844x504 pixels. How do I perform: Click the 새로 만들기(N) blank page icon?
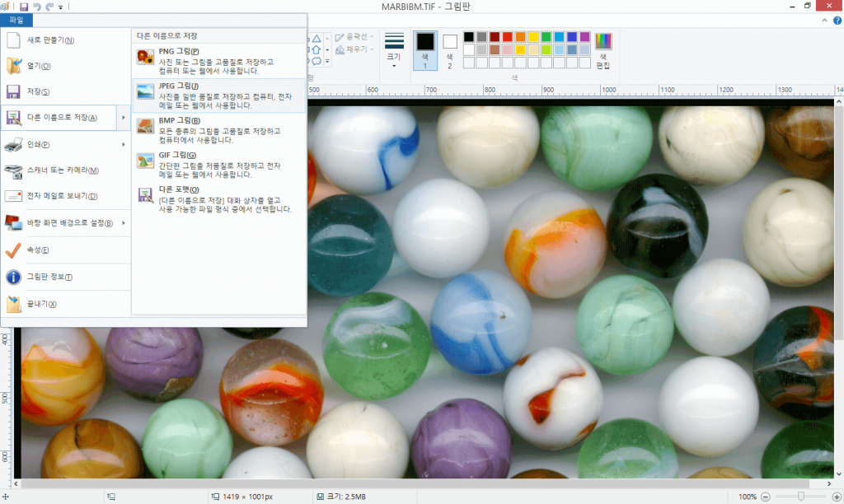click(x=13, y=40)
